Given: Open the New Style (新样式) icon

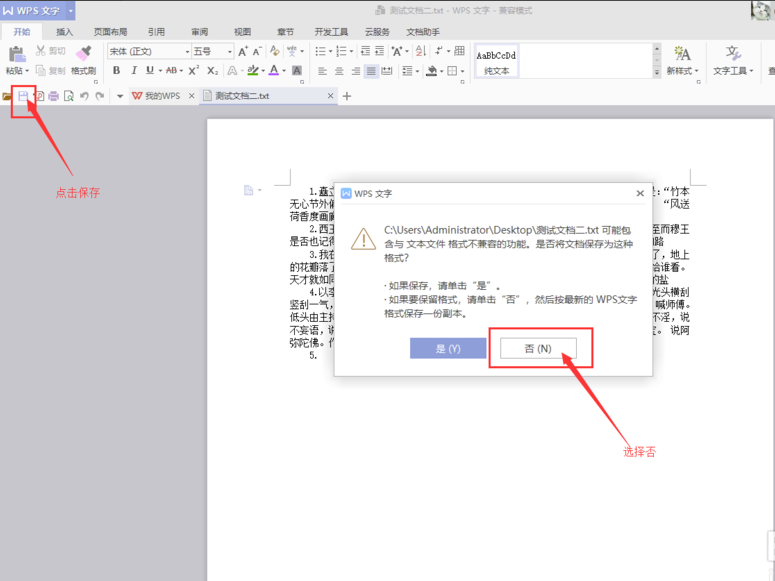Looking at the screenshot, I should [x=682, y=55].
